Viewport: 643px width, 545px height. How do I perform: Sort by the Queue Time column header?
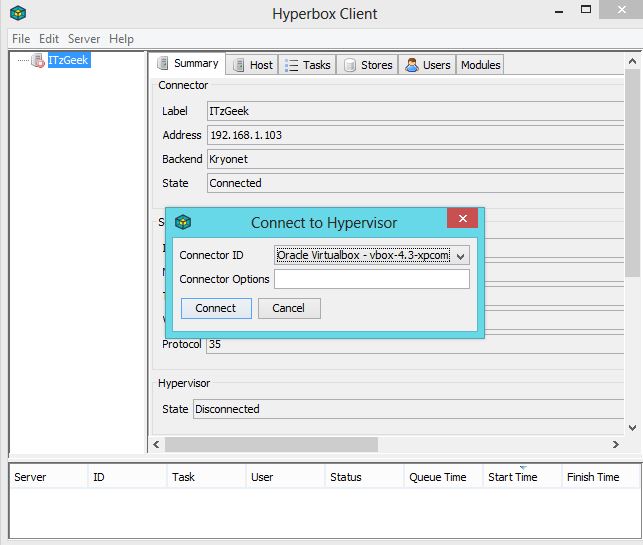[x=443, y=477]
